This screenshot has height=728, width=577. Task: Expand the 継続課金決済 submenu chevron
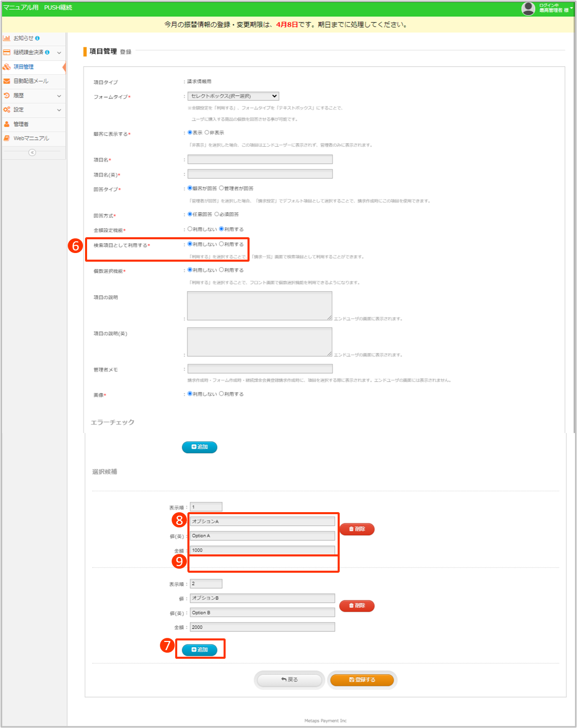(x=59, y=53)
